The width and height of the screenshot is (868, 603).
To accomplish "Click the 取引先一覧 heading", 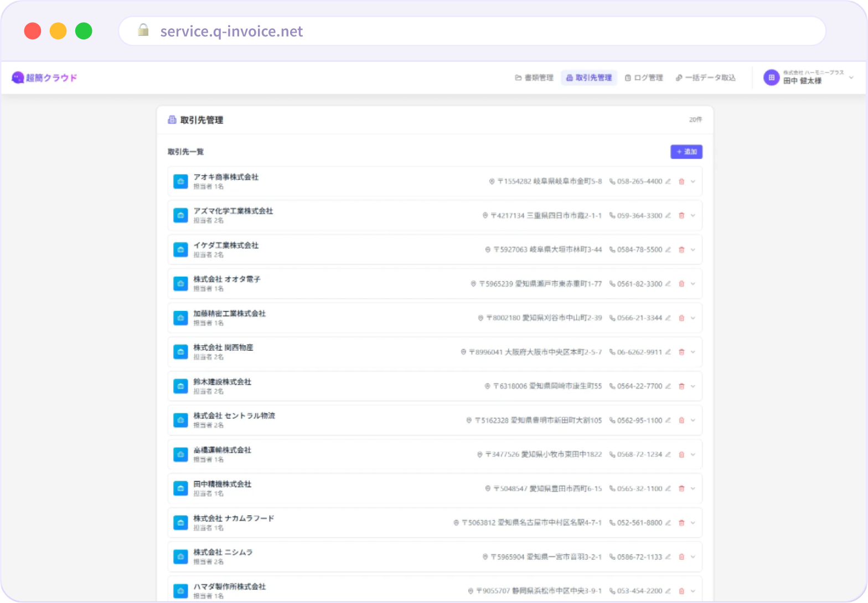I will click(185, 152).
